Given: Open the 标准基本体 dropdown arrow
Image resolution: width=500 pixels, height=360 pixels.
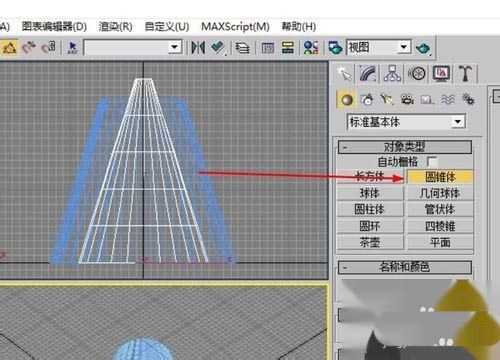Looking at the screenshot, I should click(458, 122).
